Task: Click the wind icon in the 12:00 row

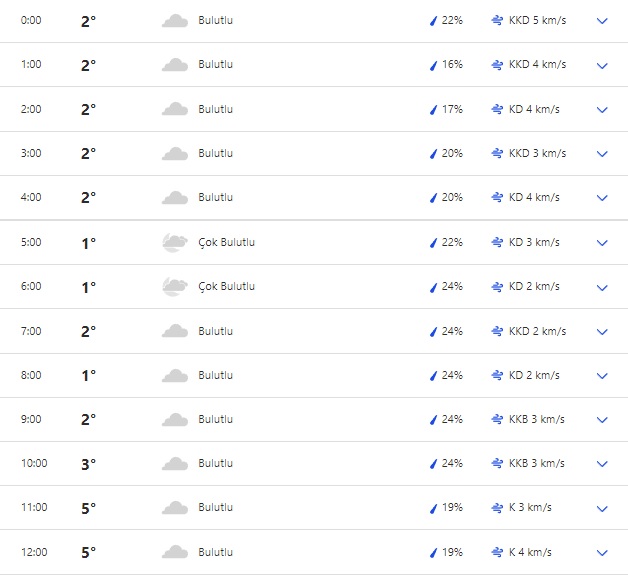Action: (497, 552)
